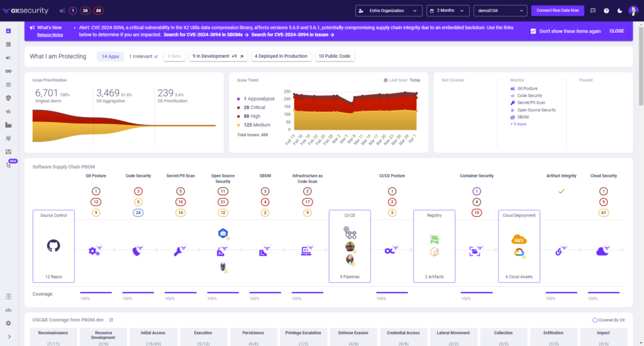644x346 pixels.
Task: Click the hexagon robot icon above Open Source
Action: [x=223, y=233]
